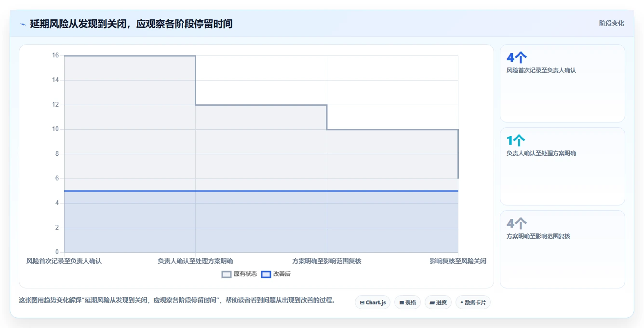The width and height of the screenshot is (644, 328).
Task: Click the x-axis label 影响复核至风险关闭
Action: coord(458,261)
